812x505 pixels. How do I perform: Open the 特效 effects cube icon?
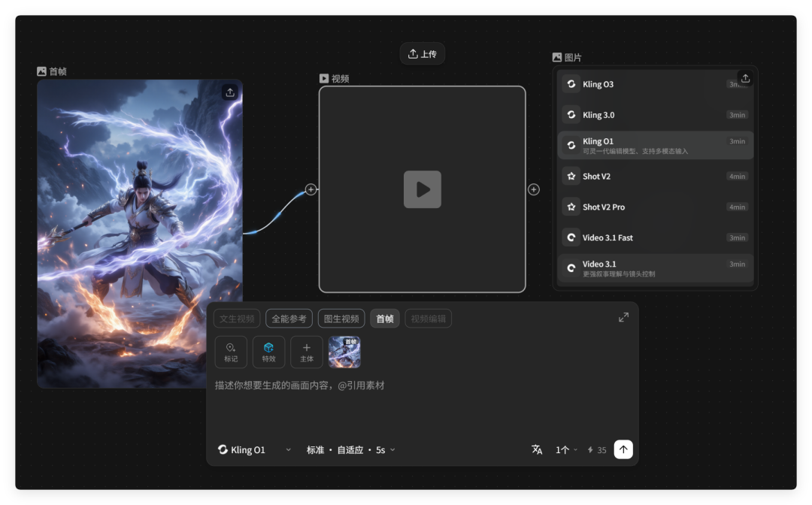268,352
